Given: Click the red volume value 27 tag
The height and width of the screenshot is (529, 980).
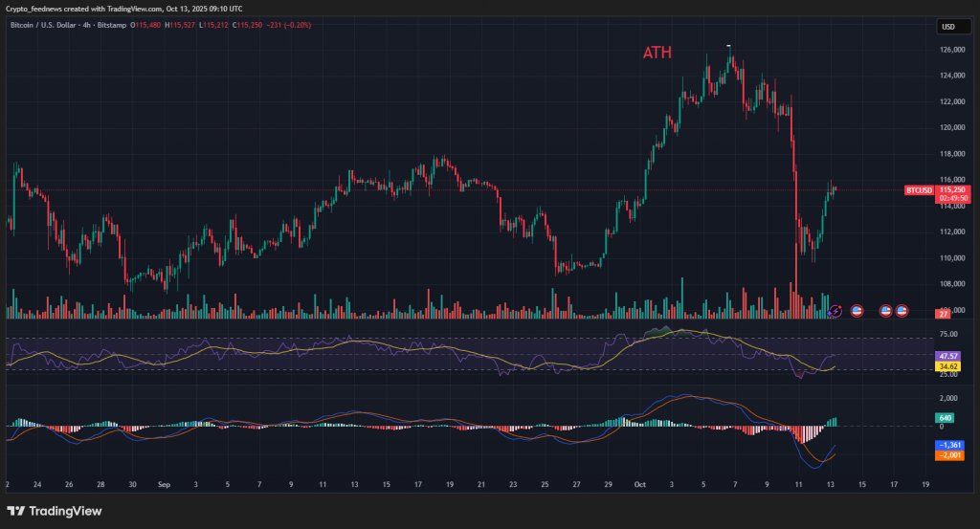Looking at the screenshot, I should [943, 314].
